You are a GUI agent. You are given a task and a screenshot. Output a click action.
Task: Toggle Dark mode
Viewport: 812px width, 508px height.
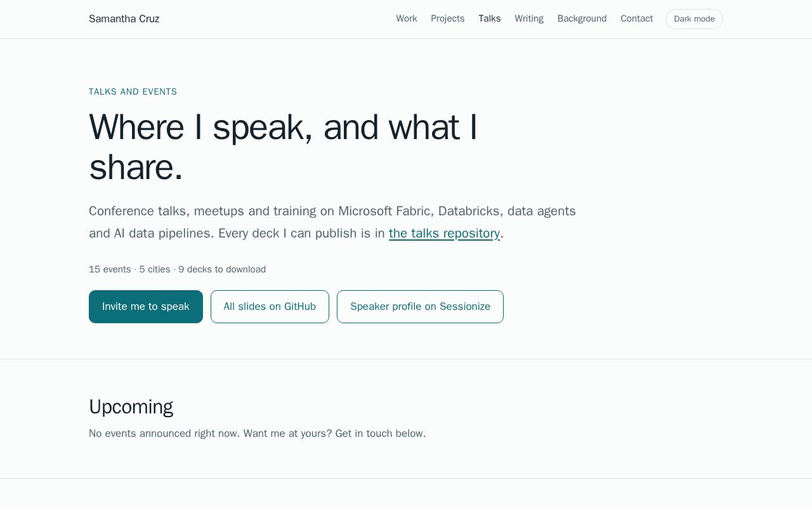(x=694, y=19)
